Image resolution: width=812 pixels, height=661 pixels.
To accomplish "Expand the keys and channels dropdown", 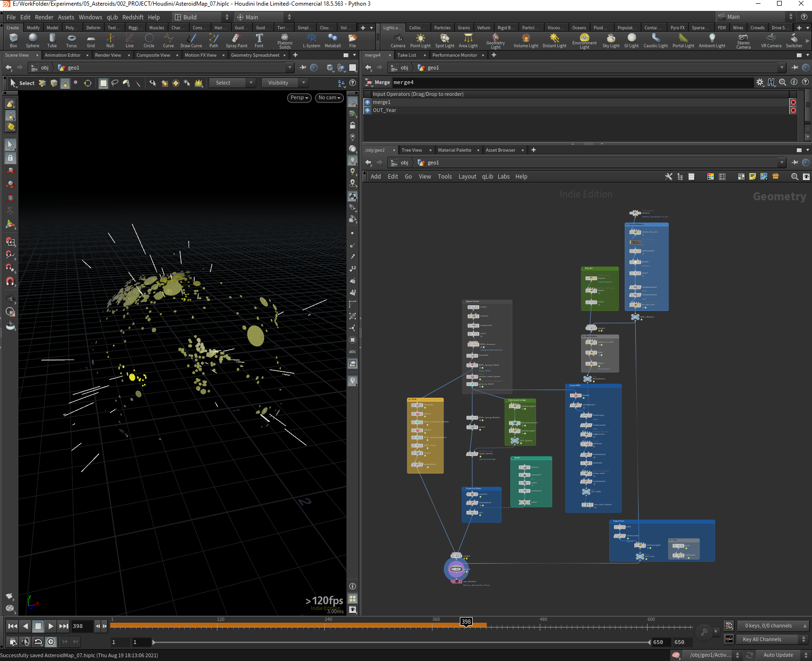I will click(773, 626).
